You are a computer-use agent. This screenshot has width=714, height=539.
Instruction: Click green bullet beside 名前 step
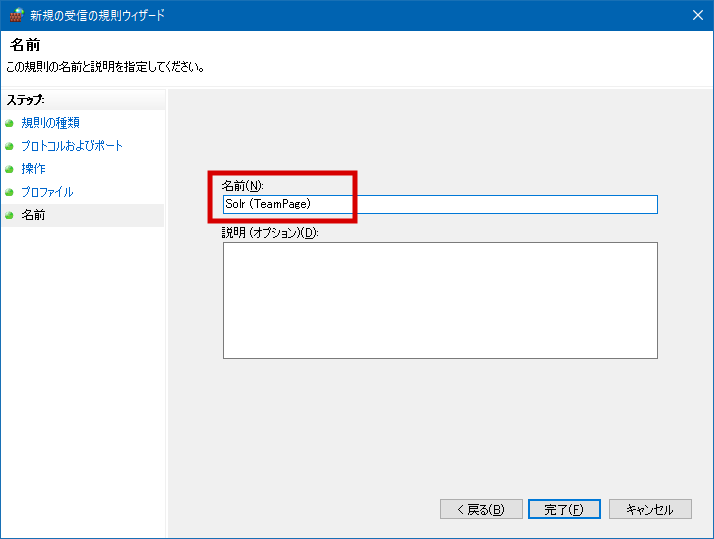point(10,215)
